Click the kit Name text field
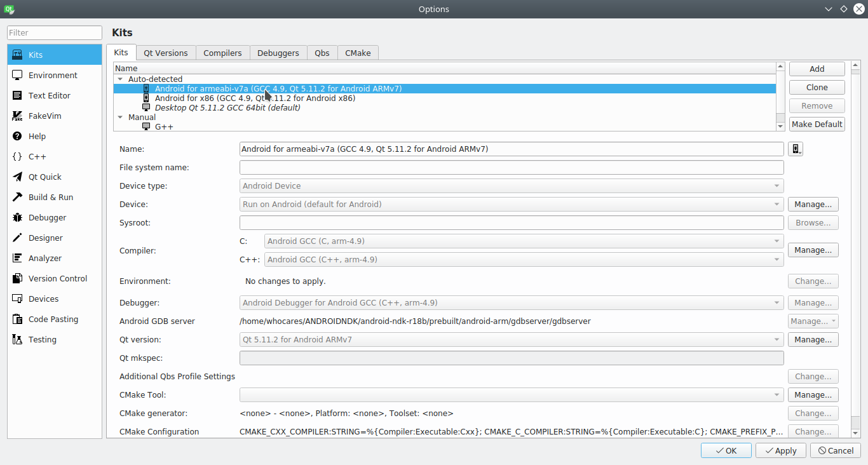Viewport: 868px width, 465px height. click(x=512, y=149)
